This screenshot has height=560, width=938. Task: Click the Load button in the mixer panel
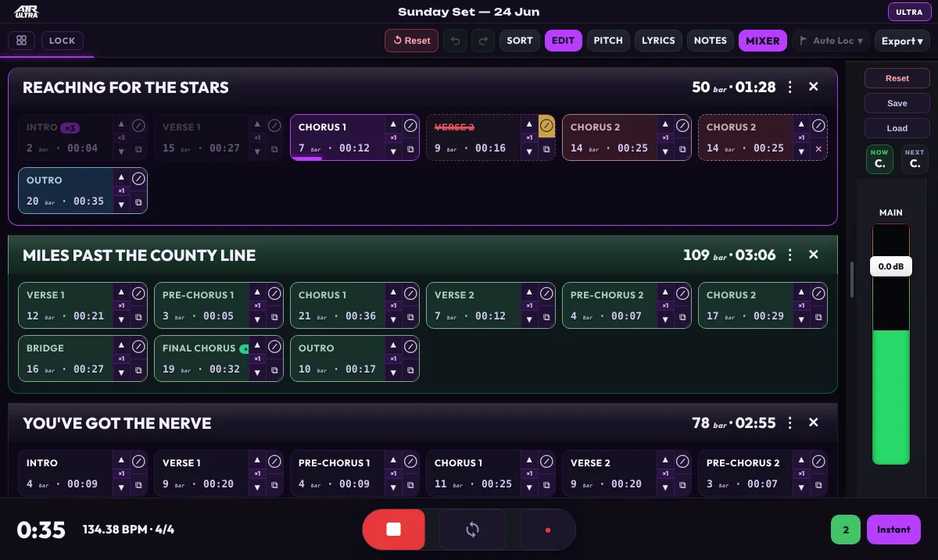click(897, 128)
